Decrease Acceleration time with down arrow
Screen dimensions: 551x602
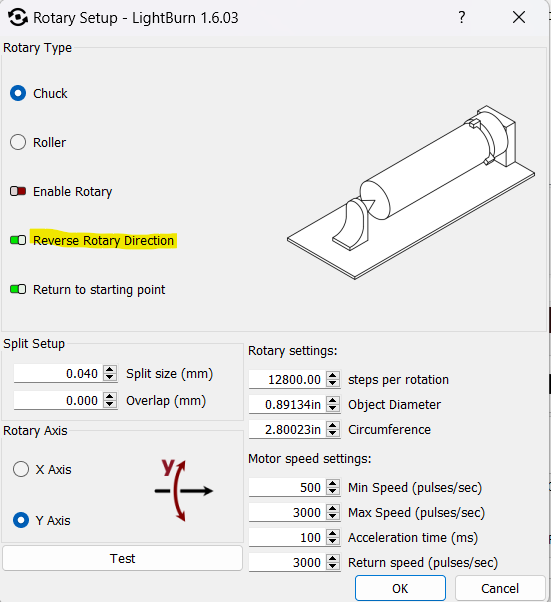pyautogui.click(x=333, y=541)
